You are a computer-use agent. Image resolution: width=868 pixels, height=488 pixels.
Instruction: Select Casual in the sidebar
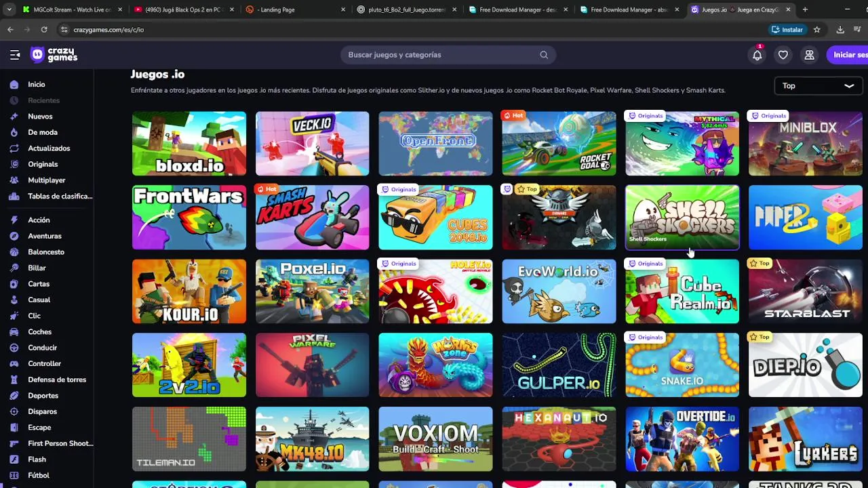tap(39, 300)
